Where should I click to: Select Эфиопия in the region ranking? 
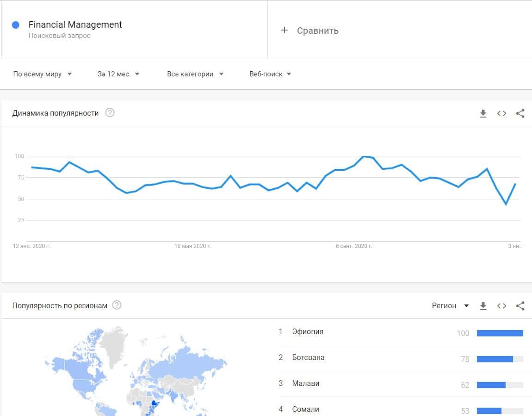point(308,332)
